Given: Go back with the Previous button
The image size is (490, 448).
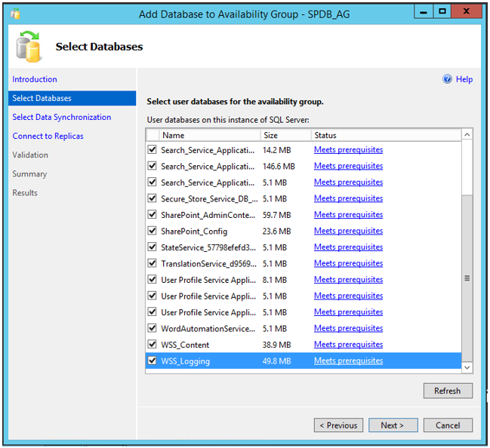Looking at the screenshot, I should (x=338, y=425).
